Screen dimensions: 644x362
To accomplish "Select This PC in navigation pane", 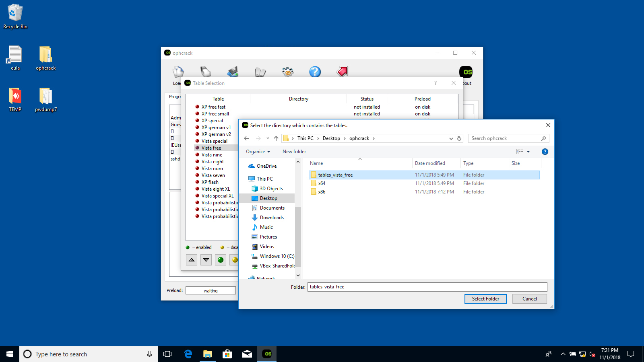I will pyautogui.click(x=264, y=179).
